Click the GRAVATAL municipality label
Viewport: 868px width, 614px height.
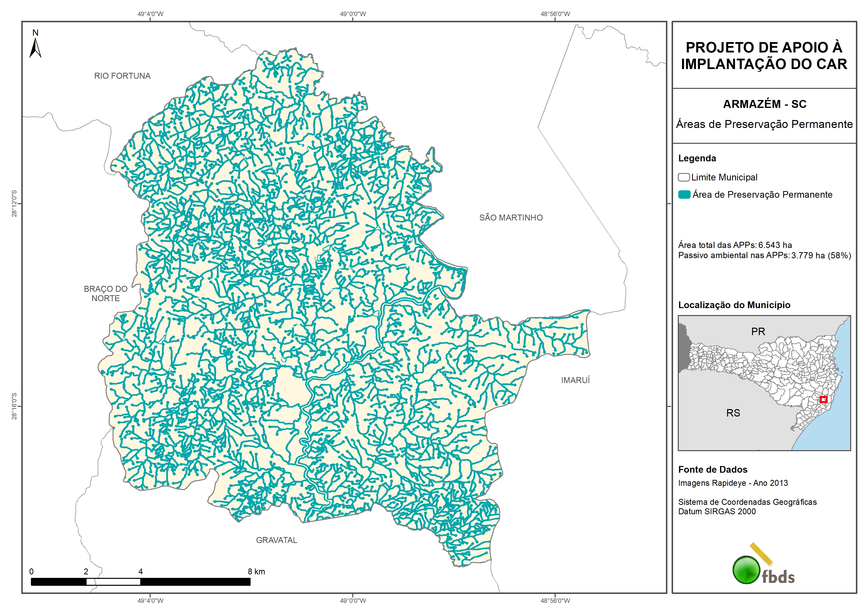276,540
